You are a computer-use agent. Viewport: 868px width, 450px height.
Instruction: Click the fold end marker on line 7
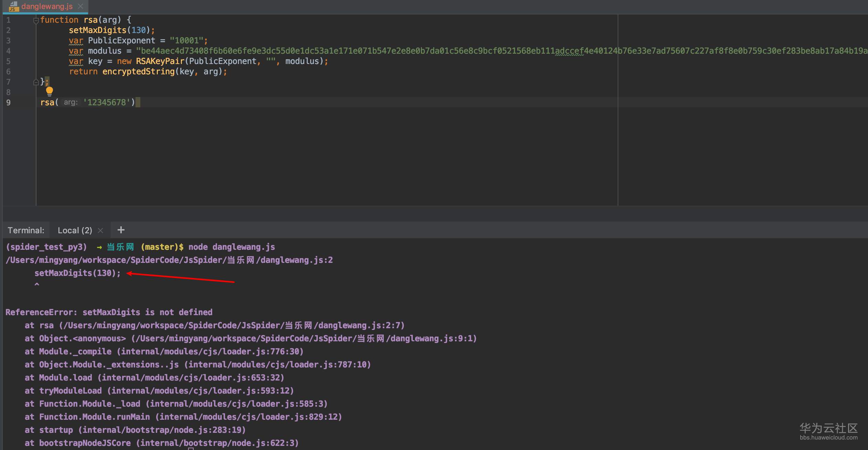(36, 82)
